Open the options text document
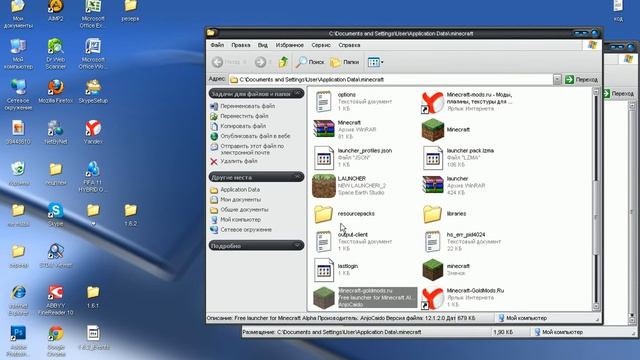 tap(324, 102)
